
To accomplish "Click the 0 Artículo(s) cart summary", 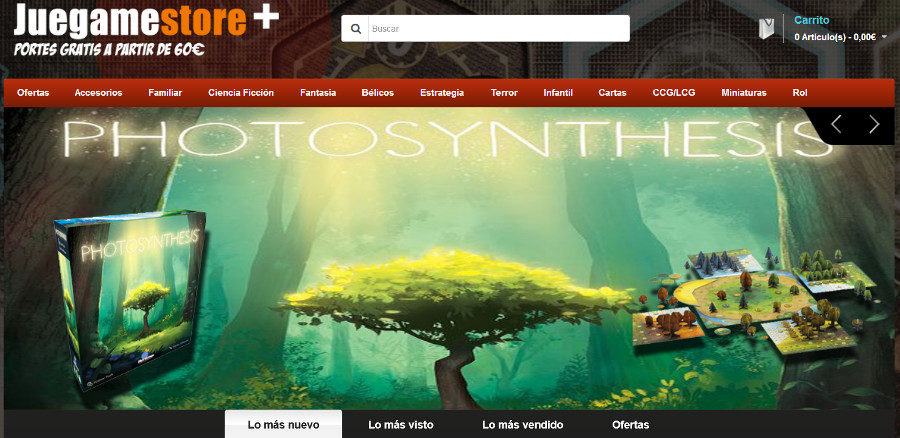I will point(835,37).
